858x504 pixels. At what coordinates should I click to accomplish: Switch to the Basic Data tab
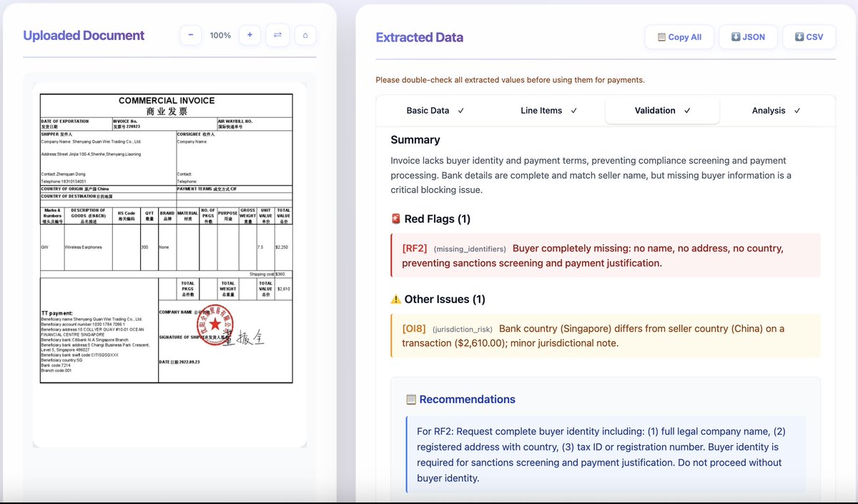pyautogui.click(x=435, y=111)
